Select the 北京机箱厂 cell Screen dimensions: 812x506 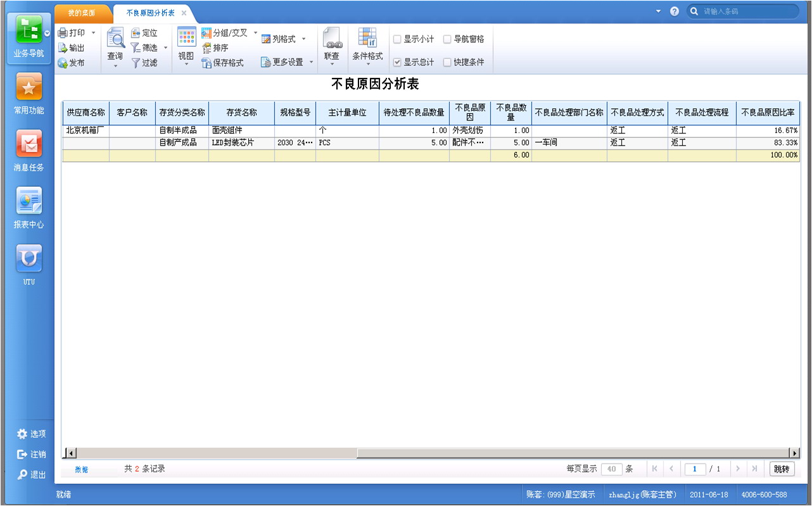coord(86,130)
